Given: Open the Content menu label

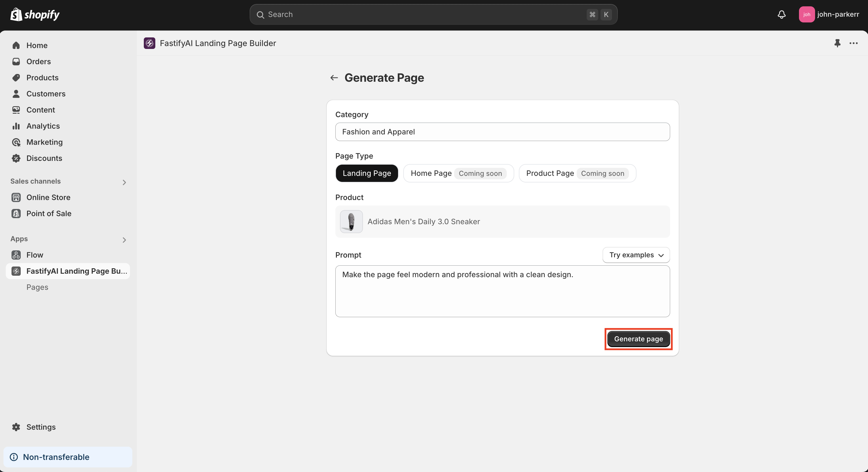Looking at the screenshot, I should point(41,110).
